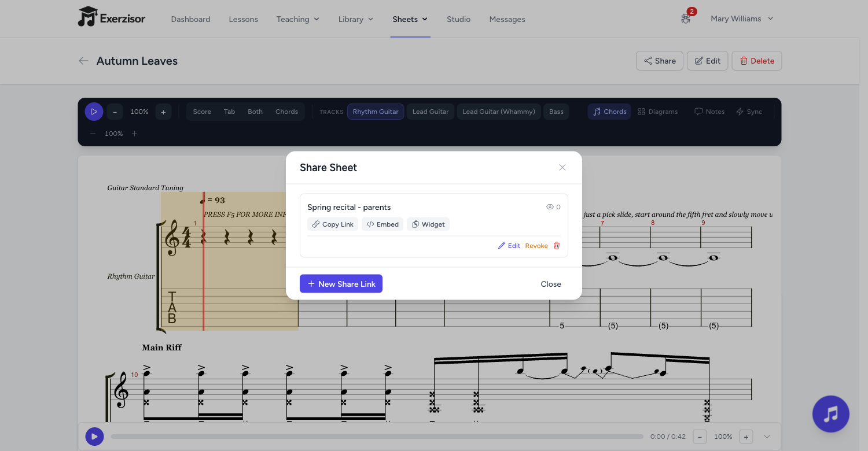This screenshot has height=451, width=868.
Task: Open the notifications icon with badge
Action: [x=686, y=17]
